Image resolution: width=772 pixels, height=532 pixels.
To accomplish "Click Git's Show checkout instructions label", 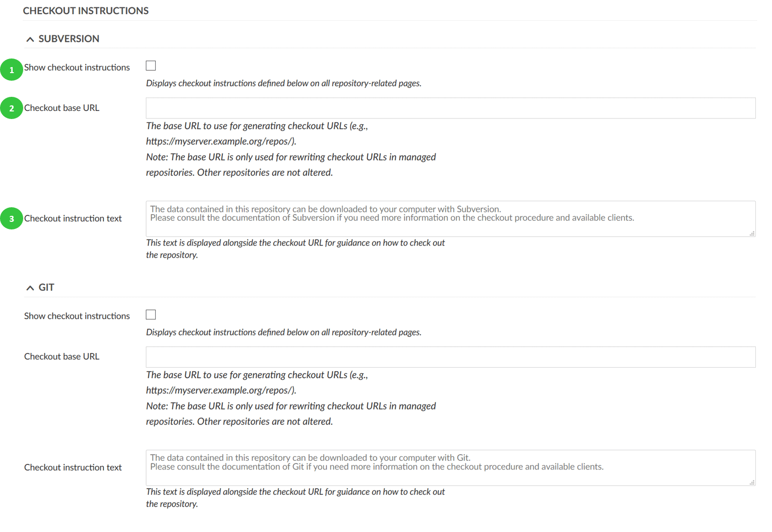I will [77, 316].
